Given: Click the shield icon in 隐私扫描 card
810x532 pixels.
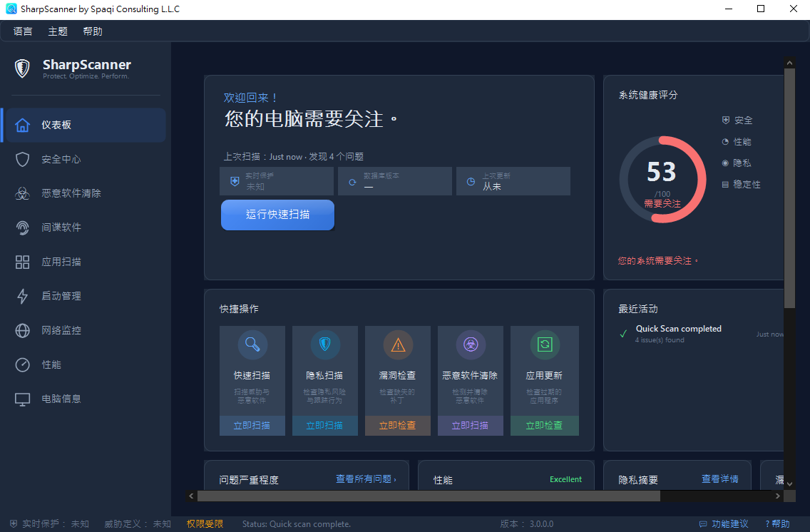Looking at the screenshot, I should [325, 344].
